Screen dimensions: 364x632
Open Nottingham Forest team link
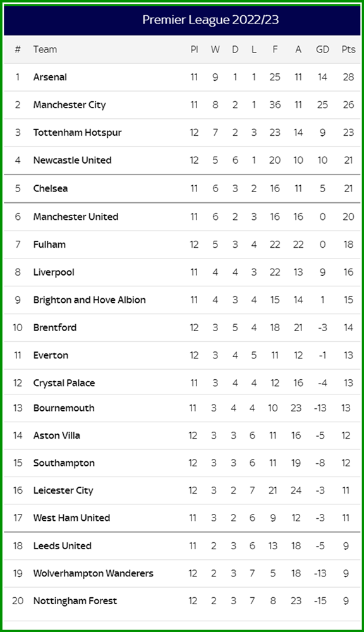click(75, 600)
